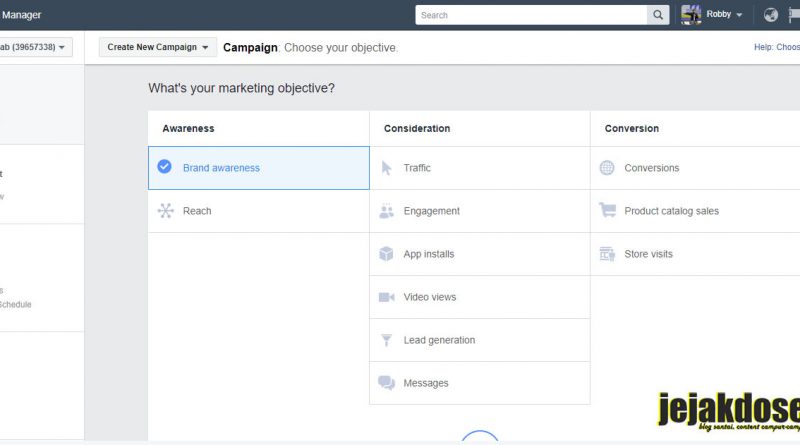Screen dimensions: 800x445
Task: Click the Lead generation funnel icon
Action: [x=387, y=340]
